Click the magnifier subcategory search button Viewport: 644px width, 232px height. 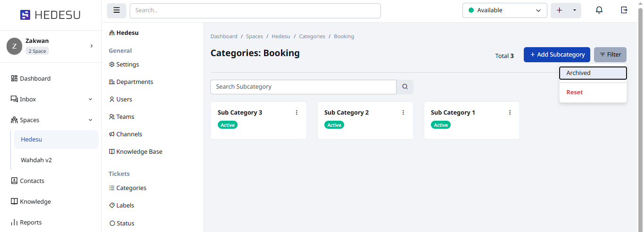click(x=405, y=87)
